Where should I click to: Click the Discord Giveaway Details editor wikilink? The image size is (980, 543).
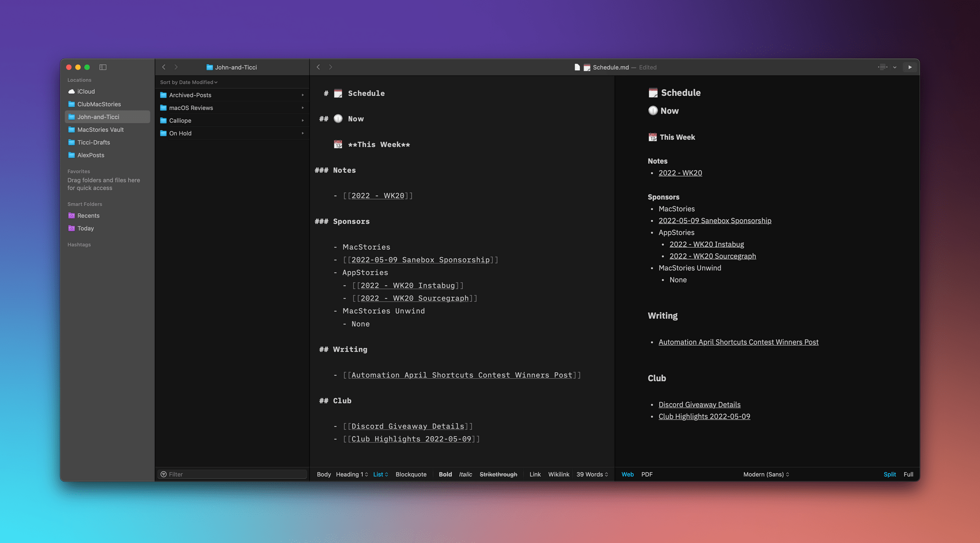pos(408,426)
